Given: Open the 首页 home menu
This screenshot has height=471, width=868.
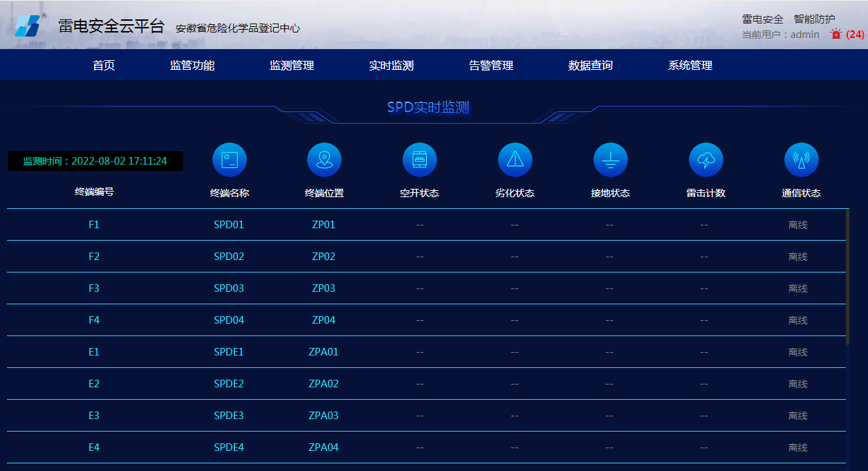Looking at the screenshot, I should pos(104,66).
